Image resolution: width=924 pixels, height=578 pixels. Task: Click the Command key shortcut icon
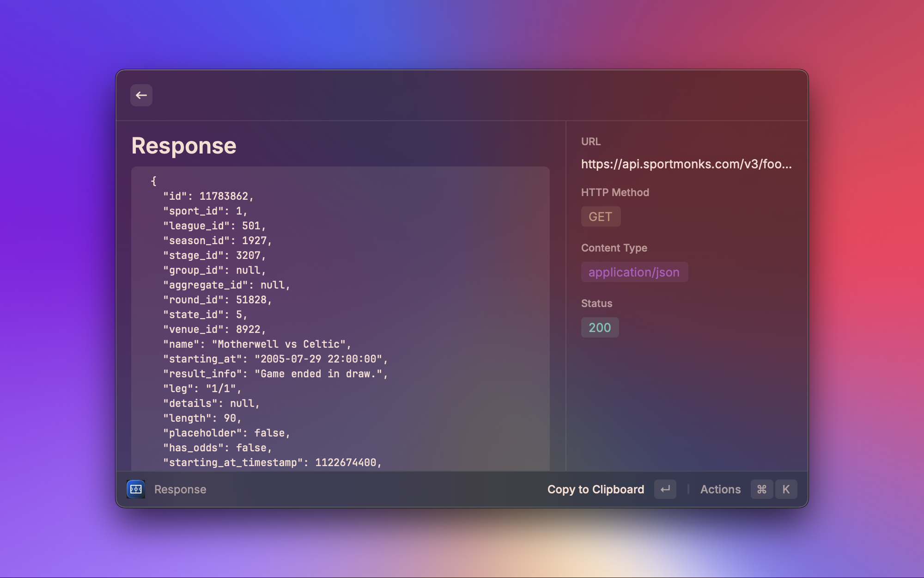coord(761,489)
